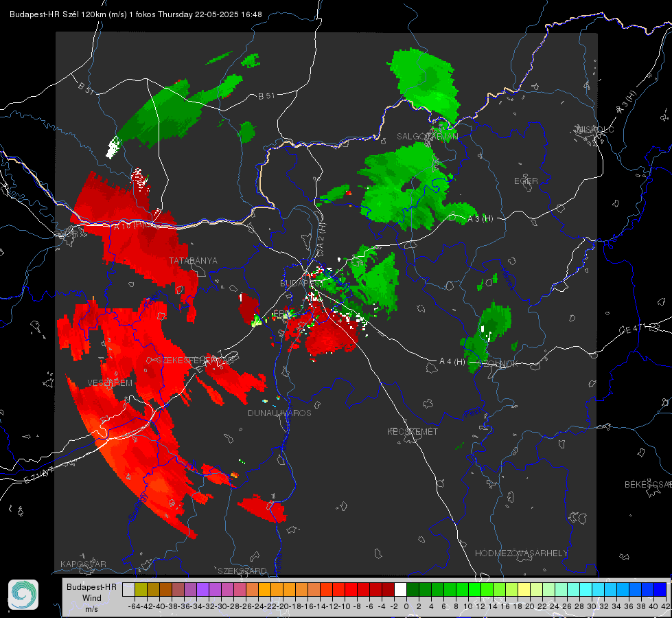Click the HÓDMEZŐVÁSÁRHELY city label
The width and height of the screenshot is (672, 618).
coord(521,553)
